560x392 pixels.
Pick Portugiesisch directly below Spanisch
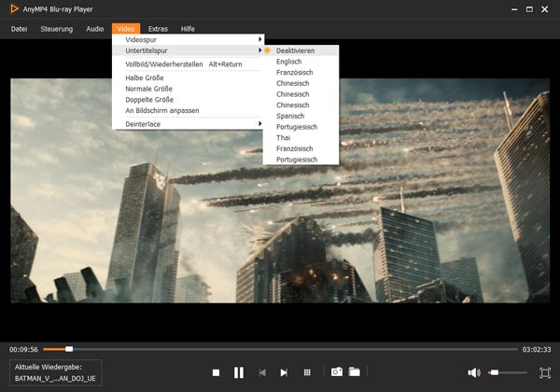[301, 127]
